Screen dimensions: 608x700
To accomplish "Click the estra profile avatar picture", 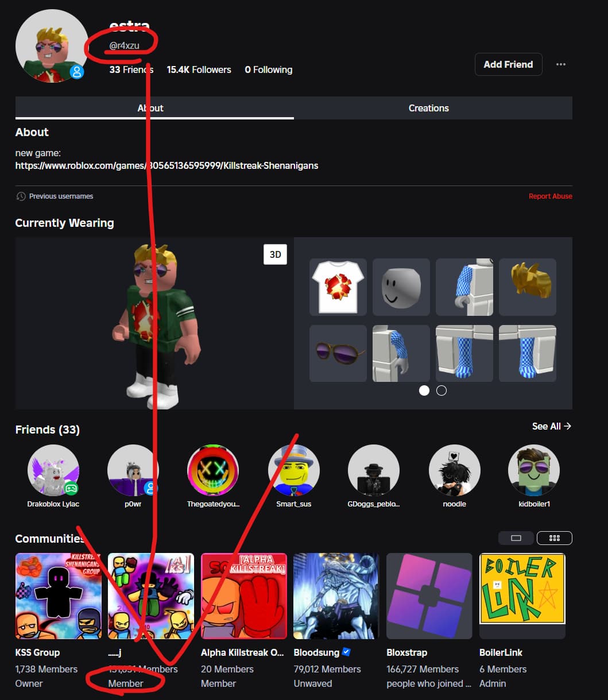I will click(x=52, y=46).
